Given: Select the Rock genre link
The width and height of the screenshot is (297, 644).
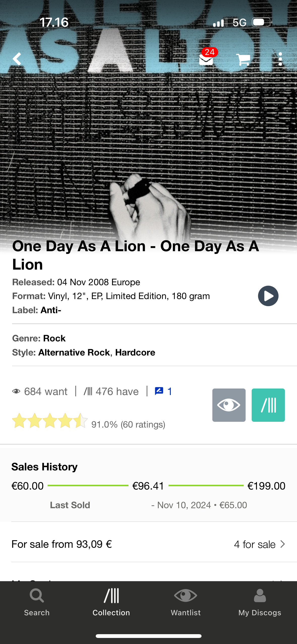Looking at the screenshot, I should click(54, 338).
